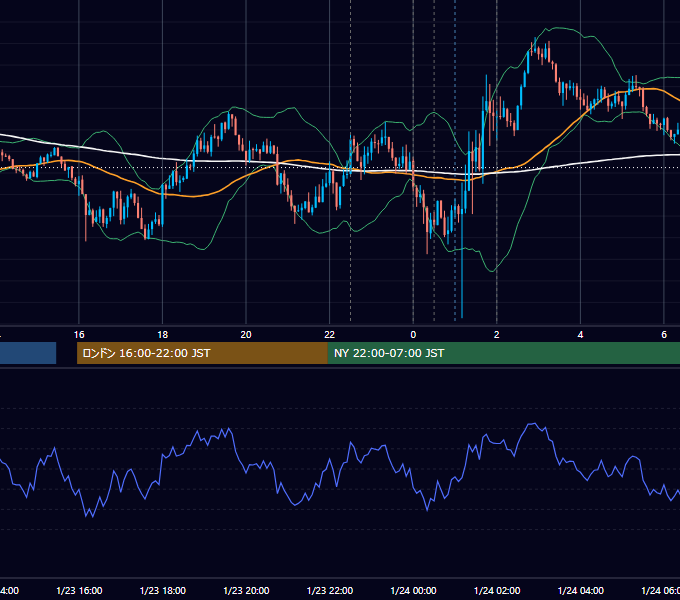Select the hour label 6 on chart axis
Screen dimensions: 680x600
[x=664, y=334]
